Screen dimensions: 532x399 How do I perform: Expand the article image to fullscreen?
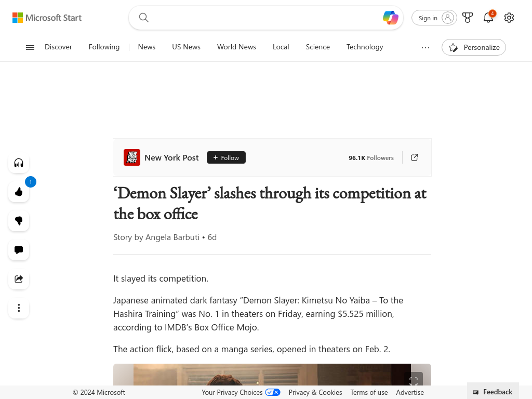[414, 380]
